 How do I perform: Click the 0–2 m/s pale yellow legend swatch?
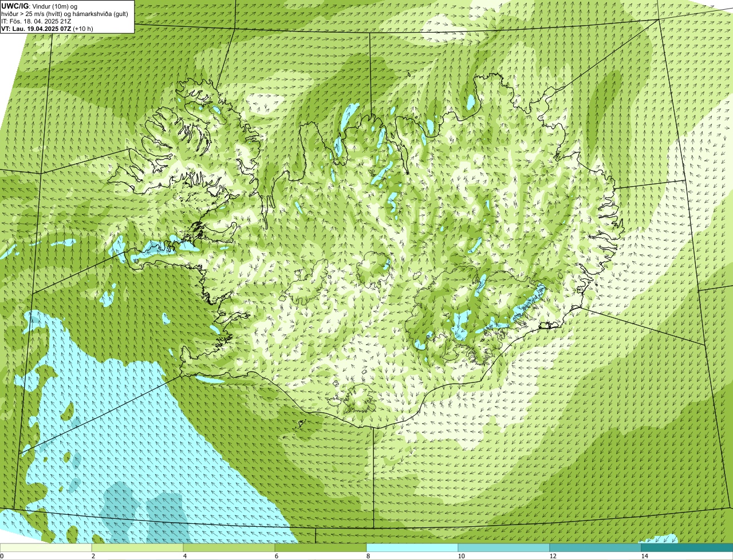click(46, 547)
